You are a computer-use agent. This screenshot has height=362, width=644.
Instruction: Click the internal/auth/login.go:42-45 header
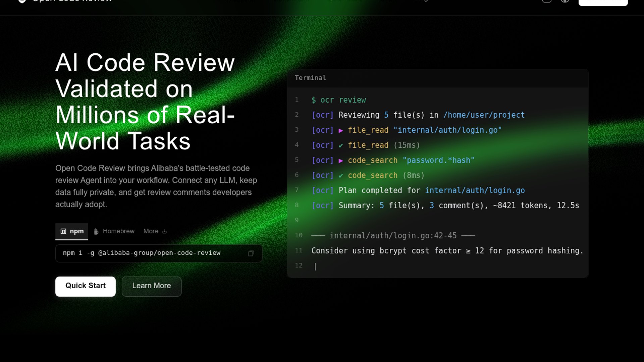393,236
